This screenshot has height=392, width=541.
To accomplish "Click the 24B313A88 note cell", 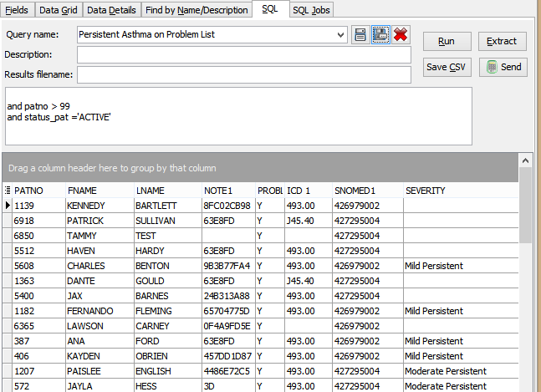I will tap(228, 296).
